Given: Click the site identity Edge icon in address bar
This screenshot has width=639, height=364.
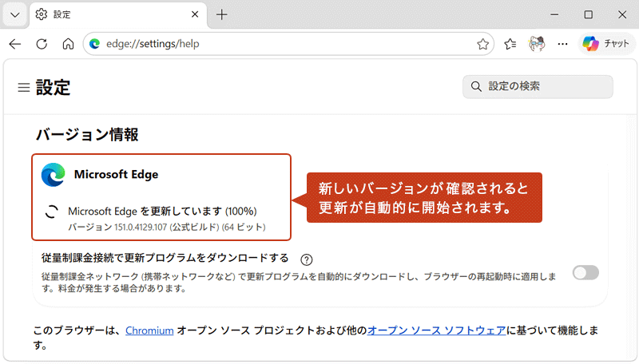Looking at the screenshot, I should 94,44.
